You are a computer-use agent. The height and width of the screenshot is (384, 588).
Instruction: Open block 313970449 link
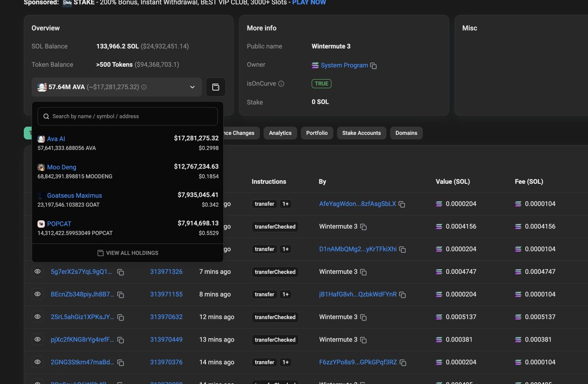point(166,339)
